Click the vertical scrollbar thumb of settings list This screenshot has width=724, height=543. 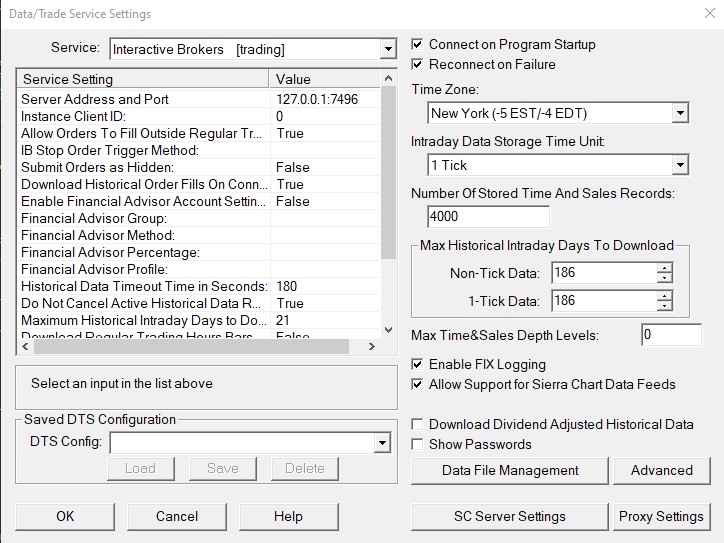(x=389, y=173)
